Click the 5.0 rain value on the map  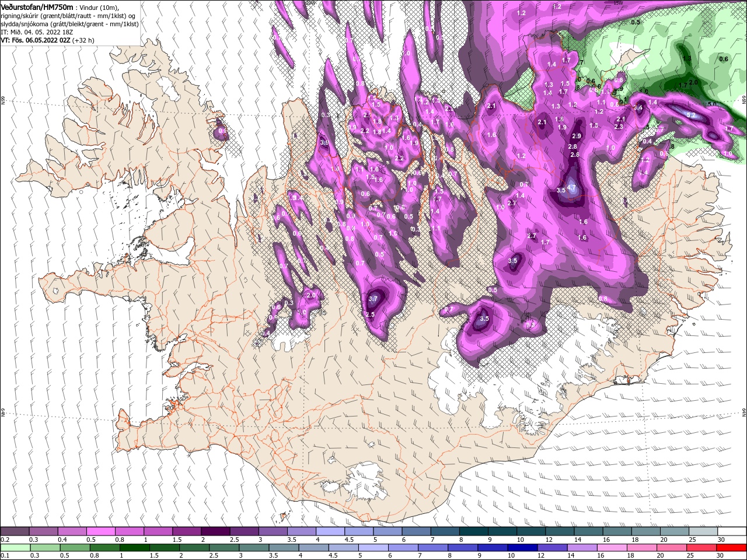pos(712,104)
